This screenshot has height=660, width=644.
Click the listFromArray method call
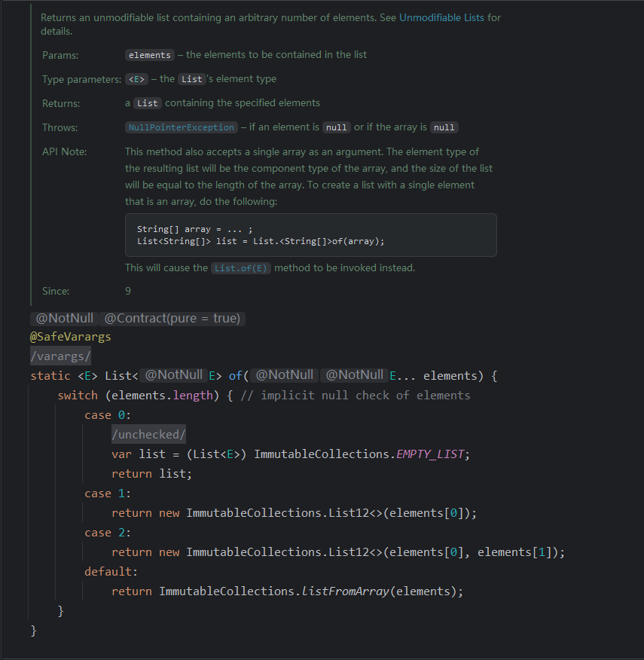click(346, 591)
